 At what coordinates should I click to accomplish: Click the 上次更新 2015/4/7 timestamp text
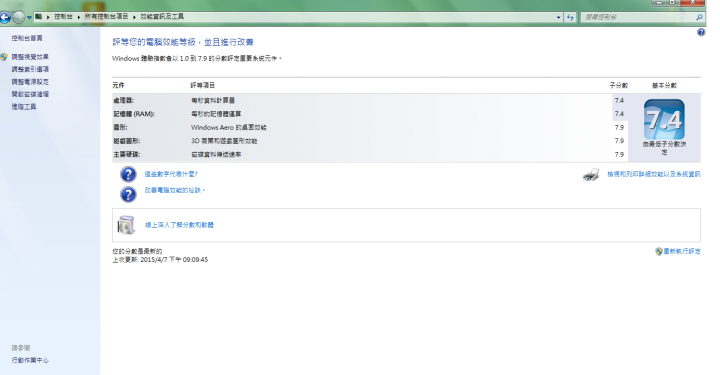(160, 260)
